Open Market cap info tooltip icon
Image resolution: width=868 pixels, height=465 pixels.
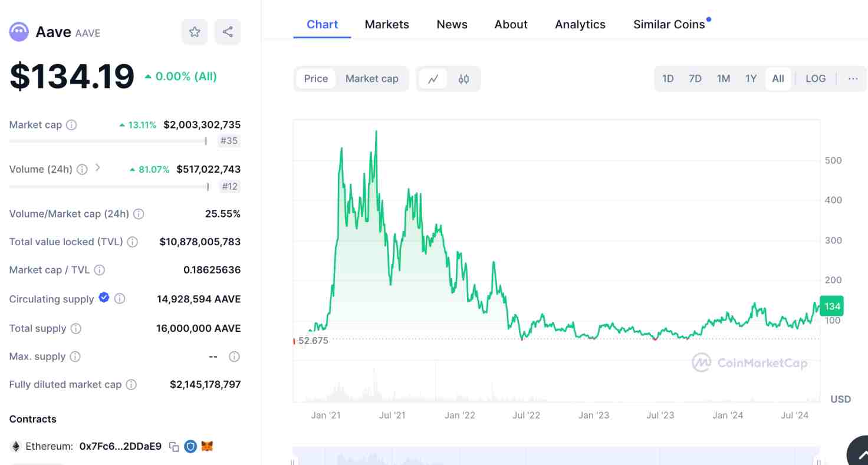tap(71, 125)
